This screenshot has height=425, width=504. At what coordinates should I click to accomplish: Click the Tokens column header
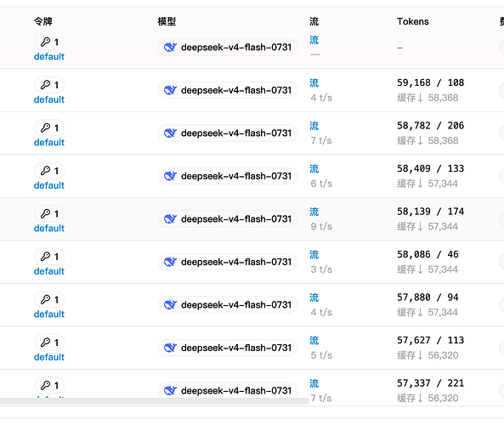click(413, 21)
